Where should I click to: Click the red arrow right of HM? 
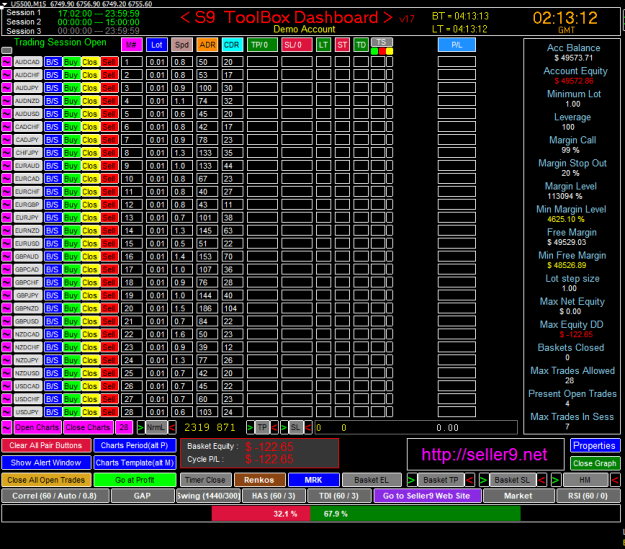click(x=615, y=480)
